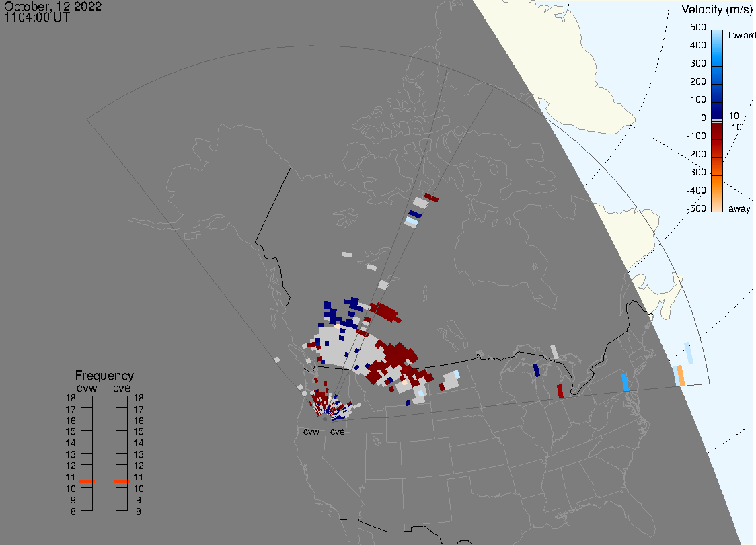Screen dimensions: 756x545
Task: Click the orange away-velocity strip near east coast
Action: tap(681, 376)
